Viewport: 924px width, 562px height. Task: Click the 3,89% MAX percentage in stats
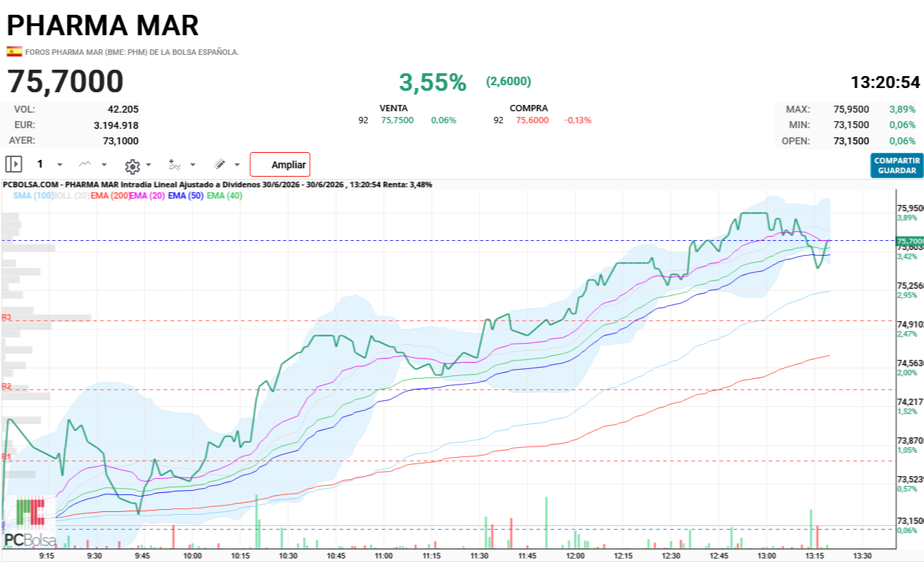[902, 110]
